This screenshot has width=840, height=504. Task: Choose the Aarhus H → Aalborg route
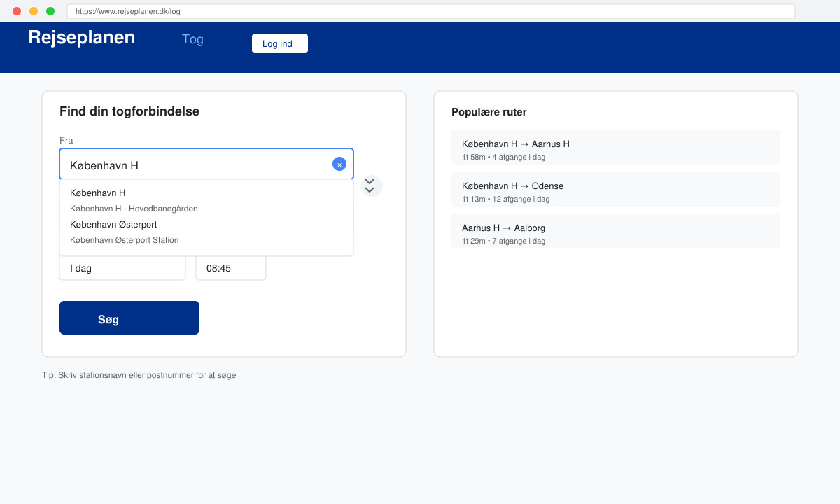point(616,231)
